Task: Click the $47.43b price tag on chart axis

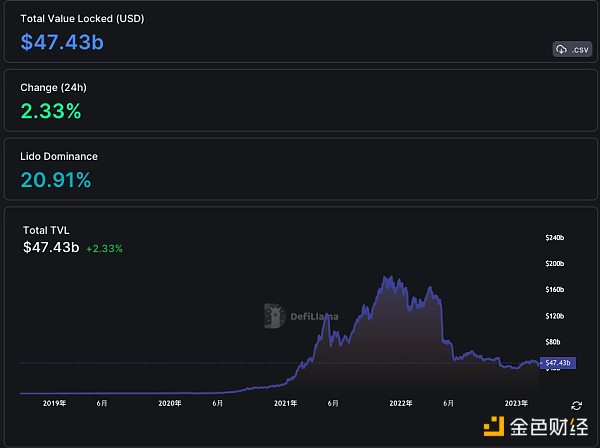Action: point(555,362)
